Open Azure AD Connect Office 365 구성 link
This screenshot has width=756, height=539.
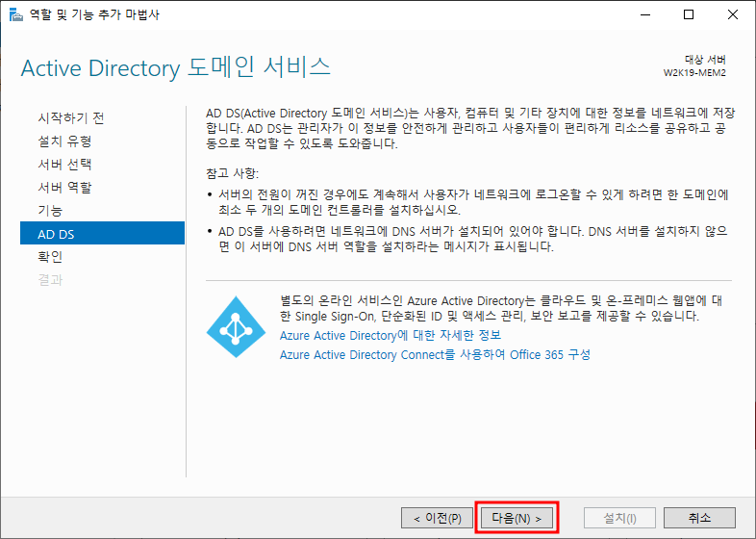[435, 354]
